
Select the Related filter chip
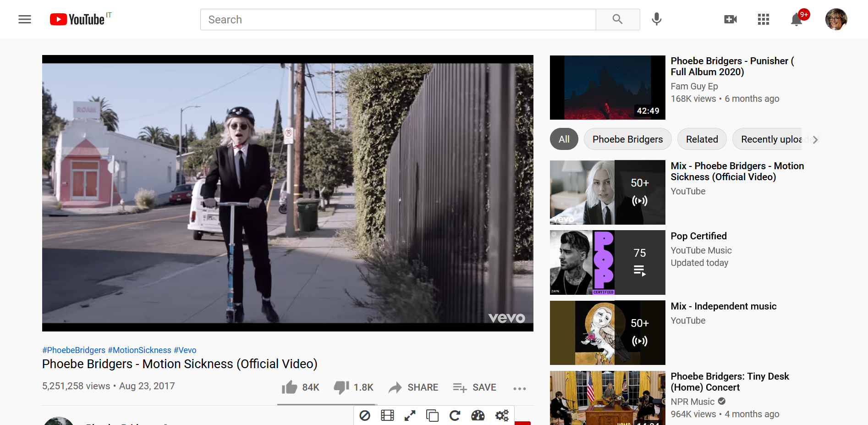(702, 139)
